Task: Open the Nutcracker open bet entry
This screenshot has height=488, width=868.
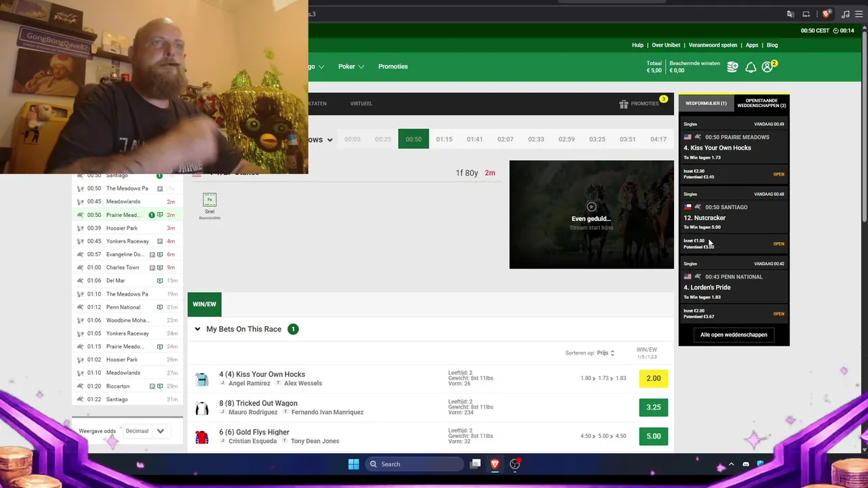Action: coord(734,220)
